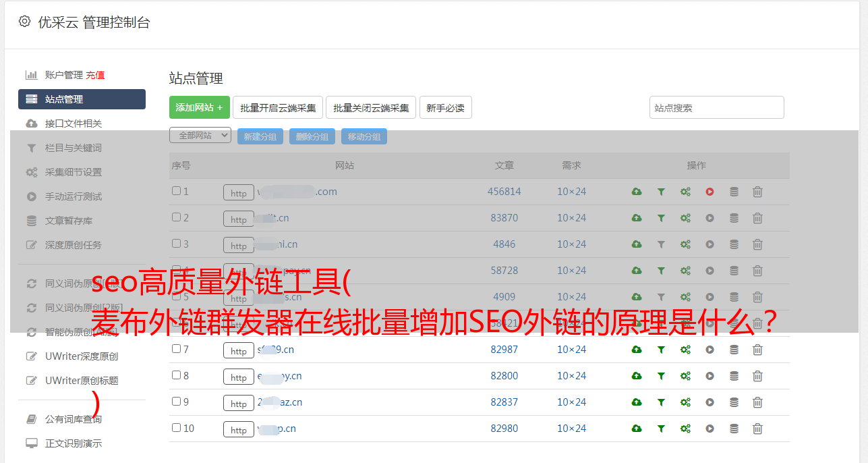Select the row 2 checkbox
Screen dimensions: 868x463
pyautogui.click(x=176, y=217)
